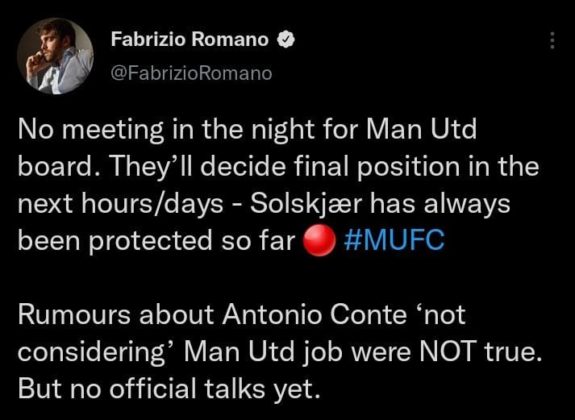575x420 pixels.
Task: Click 'has always' at end of third line
Action: (440, 204)
